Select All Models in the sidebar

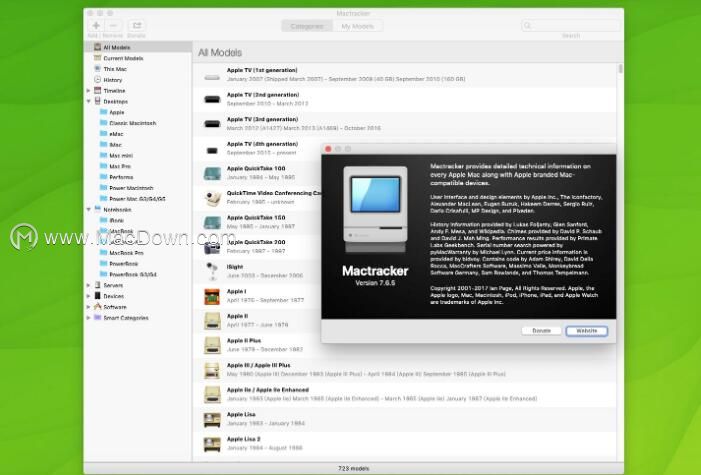(x=116, y=47)
